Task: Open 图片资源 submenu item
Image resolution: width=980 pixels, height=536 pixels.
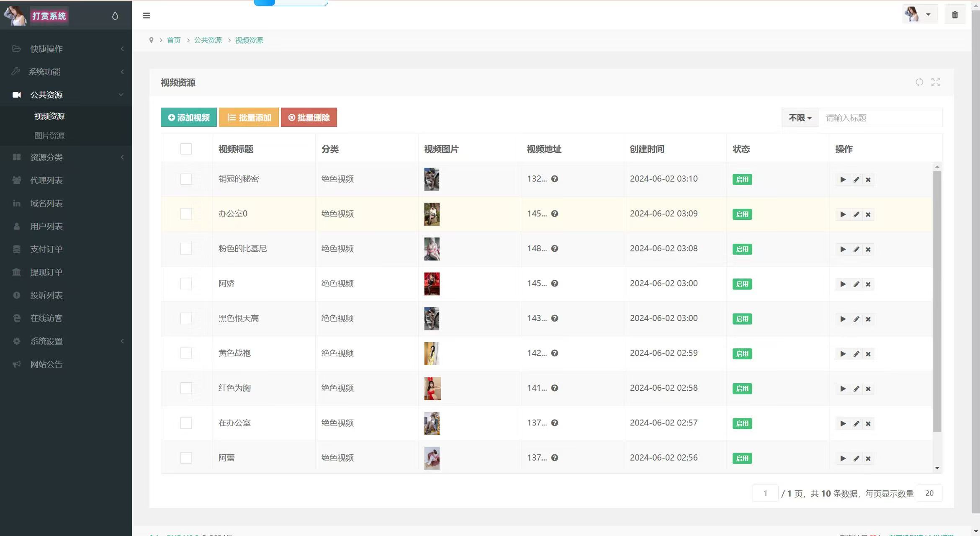Action: pyautogui.click(x=49, y=136)
